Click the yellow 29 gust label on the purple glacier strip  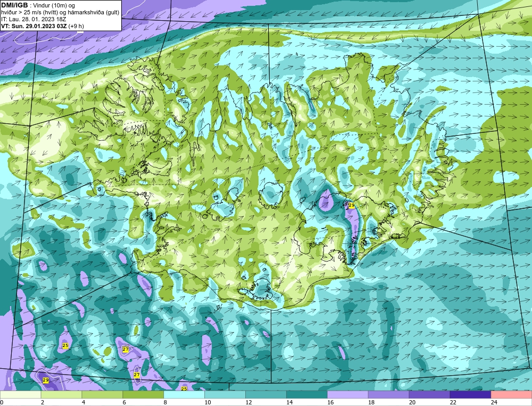coord(352,205)
